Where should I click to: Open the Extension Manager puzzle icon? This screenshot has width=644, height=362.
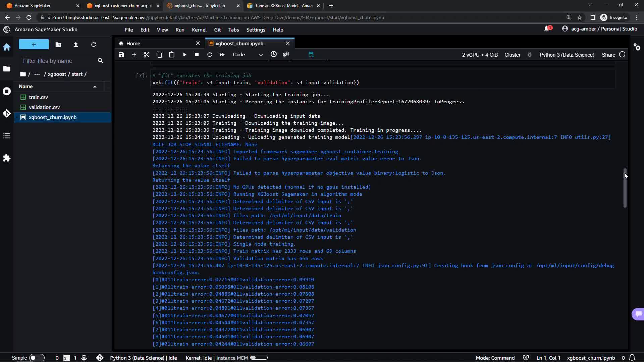(x=7, y=158)
